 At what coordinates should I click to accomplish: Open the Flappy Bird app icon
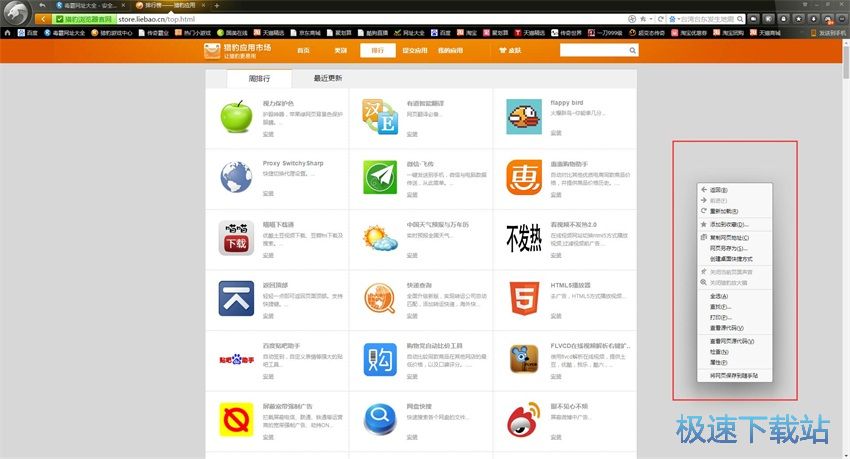pos(524,117)
